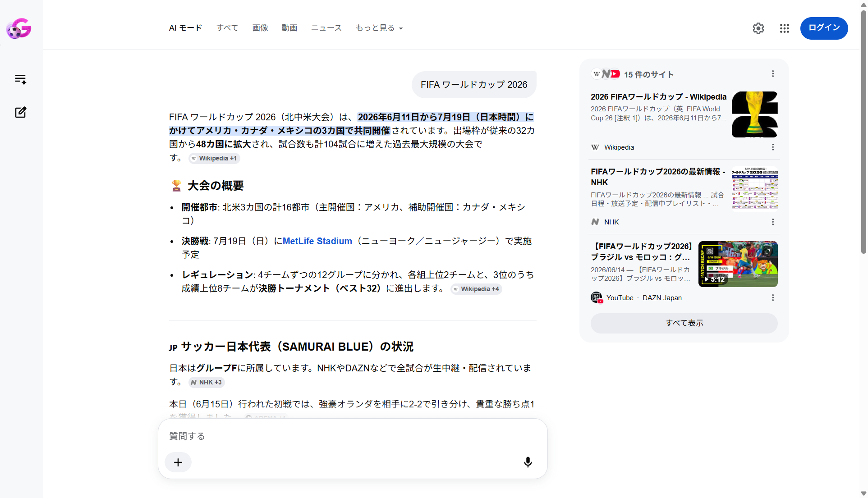Click the NHK source favicon
The image size is (868, 498).
pyautogui.click(x=595, y=222)
